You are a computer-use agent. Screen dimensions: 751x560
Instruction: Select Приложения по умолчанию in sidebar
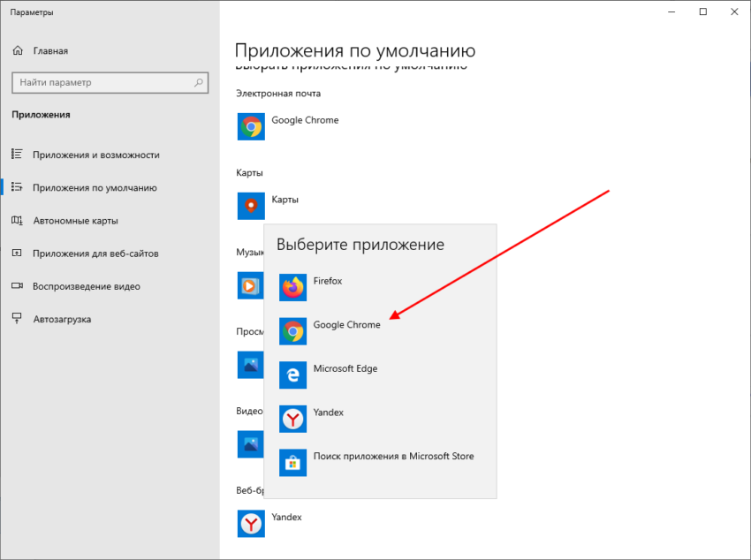(x=95, y=187)
